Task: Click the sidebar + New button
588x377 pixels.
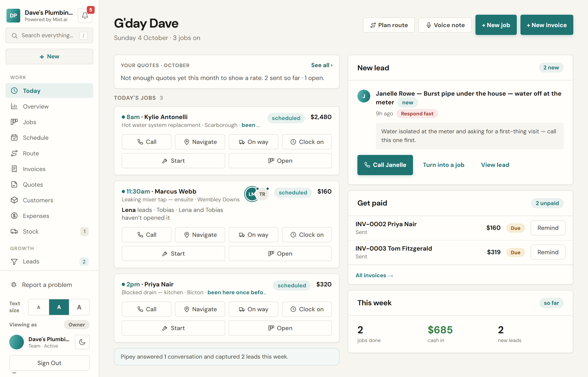Action: [x=49, y=57]
